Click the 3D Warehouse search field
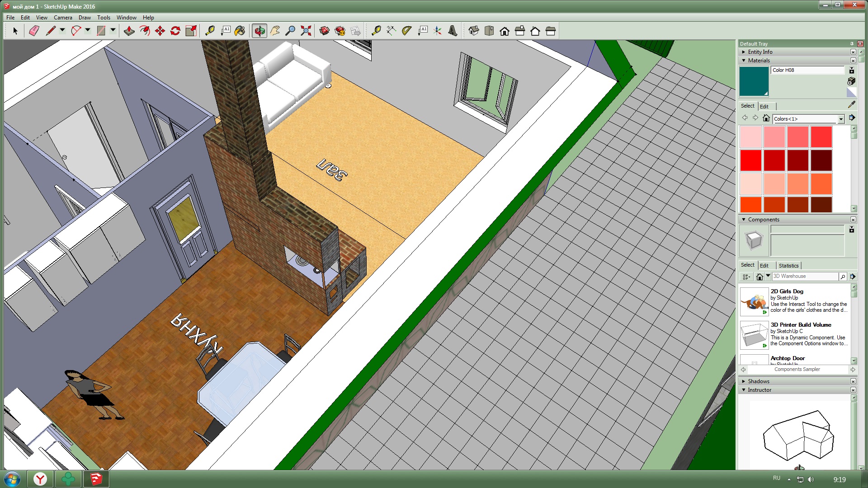 point(805,276)
